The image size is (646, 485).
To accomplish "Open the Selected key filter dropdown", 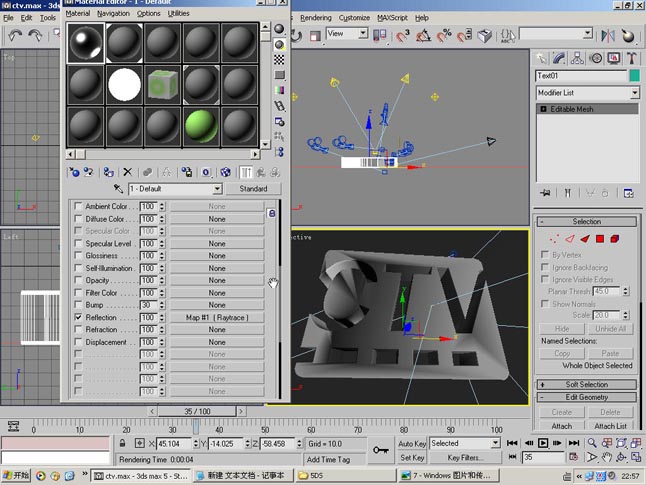I will (x=495, y=443).
